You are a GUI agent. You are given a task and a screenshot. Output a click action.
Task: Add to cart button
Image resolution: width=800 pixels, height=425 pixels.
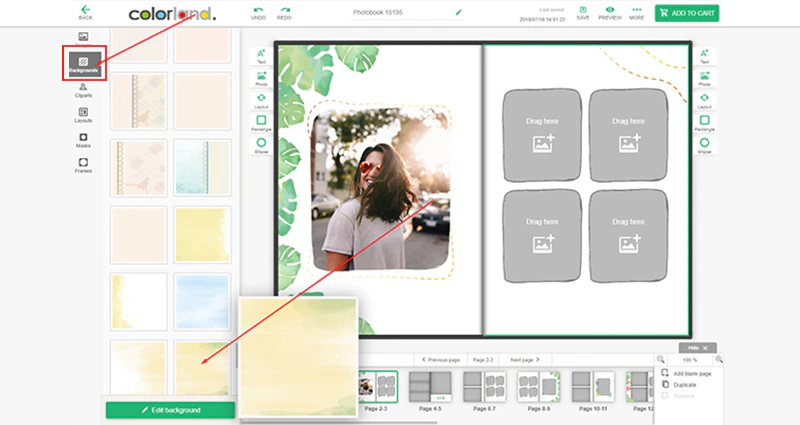(x=687, y=13)
